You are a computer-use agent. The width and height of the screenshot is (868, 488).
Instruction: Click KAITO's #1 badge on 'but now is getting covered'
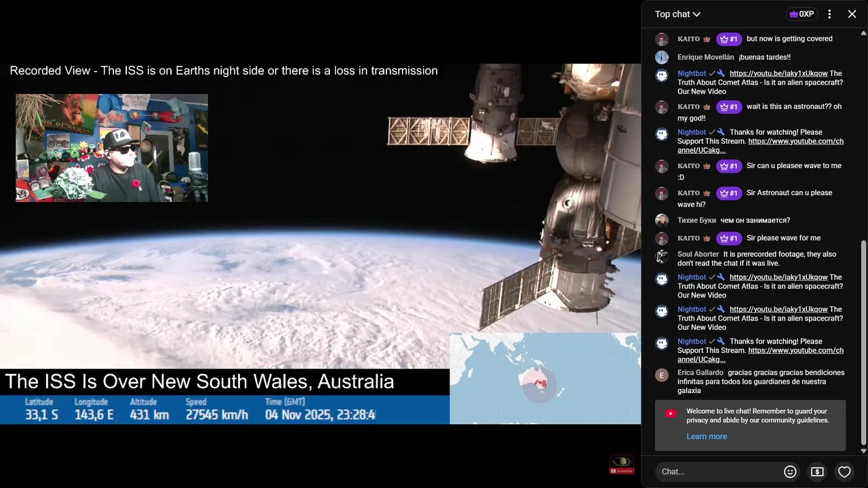[x=729, y=39]
